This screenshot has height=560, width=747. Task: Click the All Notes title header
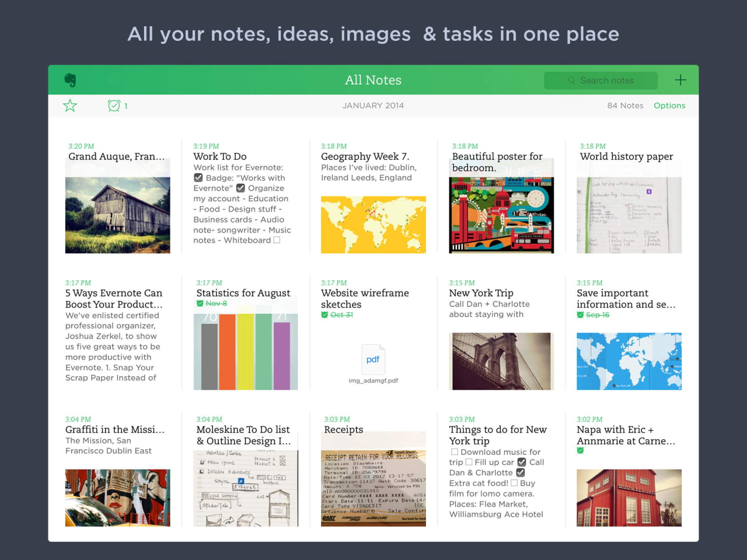(373, 80)
